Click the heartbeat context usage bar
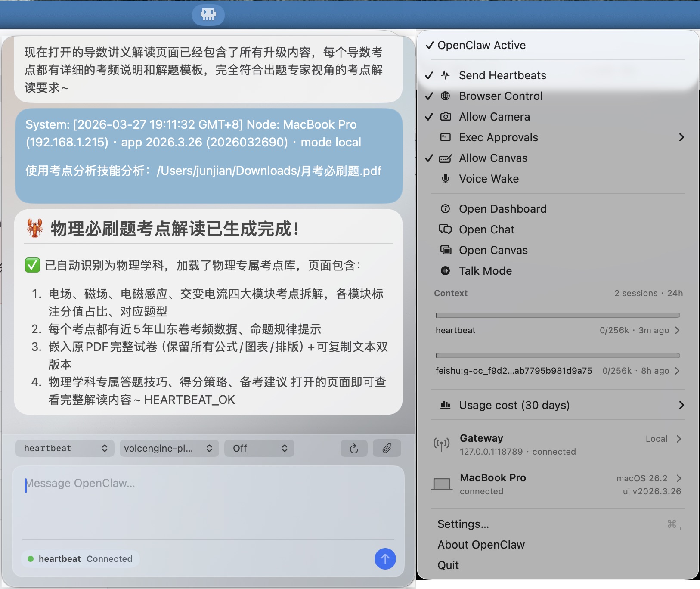This screenshot has width=700, height=589. (558, 315)
